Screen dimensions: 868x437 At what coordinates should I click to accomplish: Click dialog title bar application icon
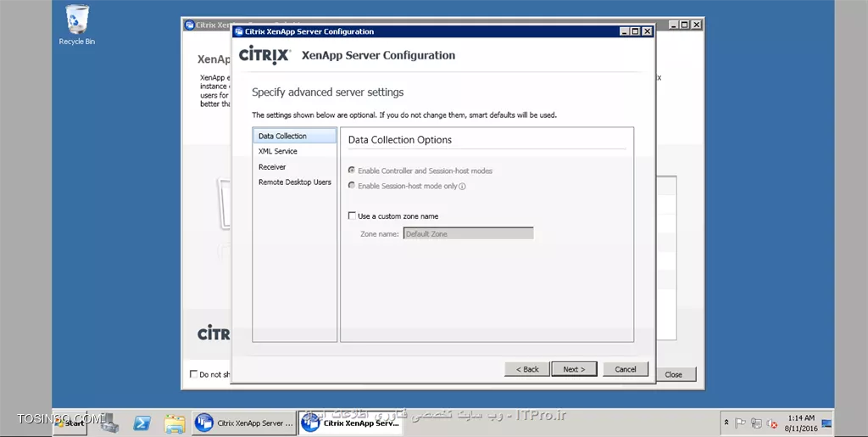click(238, 31)
